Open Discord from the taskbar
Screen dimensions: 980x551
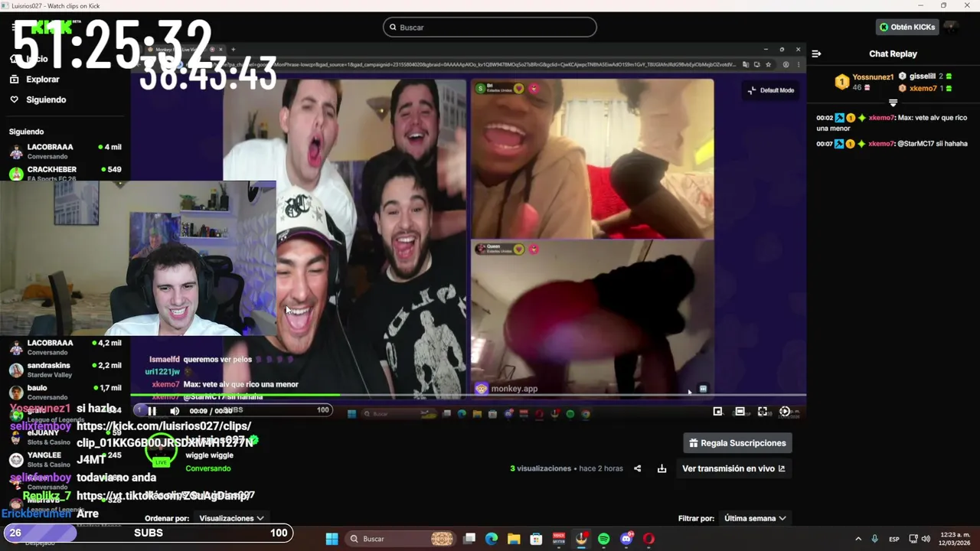[x=626, y=539]
